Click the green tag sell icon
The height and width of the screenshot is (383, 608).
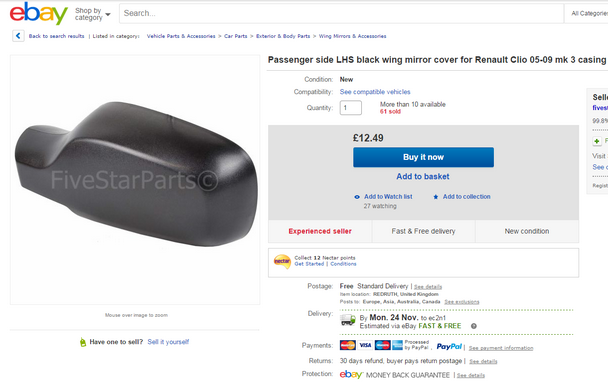[x=83, y=342]
